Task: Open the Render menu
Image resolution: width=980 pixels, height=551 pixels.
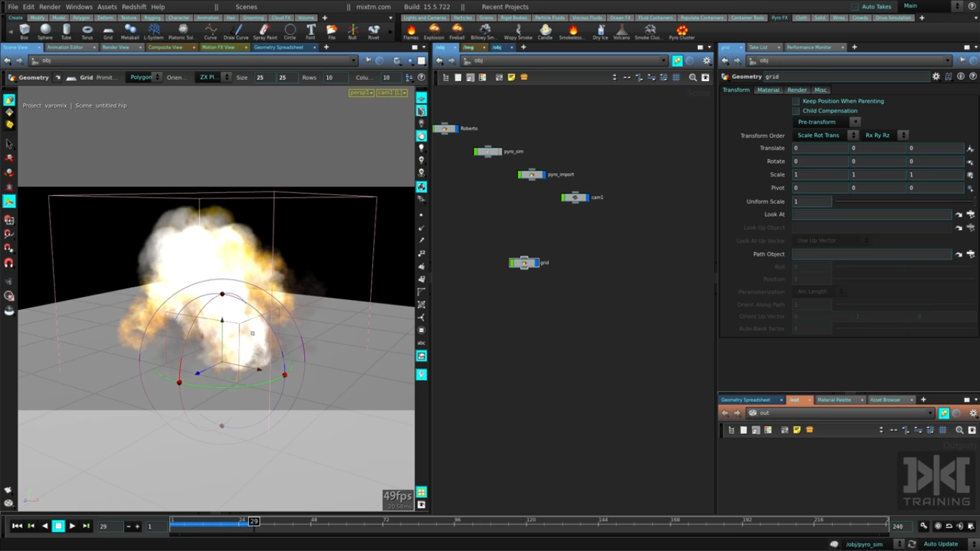Action: point(50,7)
